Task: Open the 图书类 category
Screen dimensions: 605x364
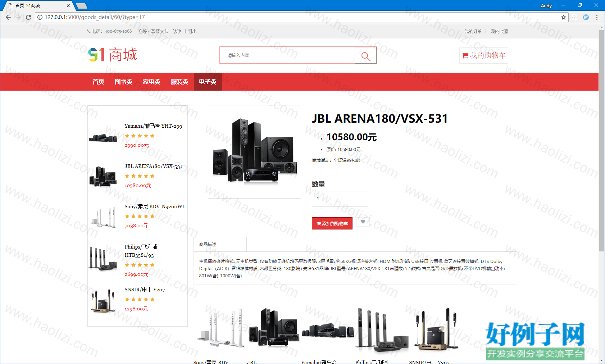Action: [x=123, y=82]
